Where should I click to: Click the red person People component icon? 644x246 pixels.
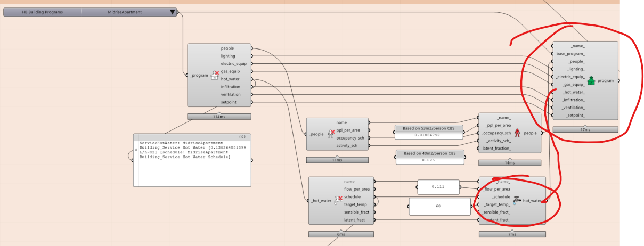point(516,133)
